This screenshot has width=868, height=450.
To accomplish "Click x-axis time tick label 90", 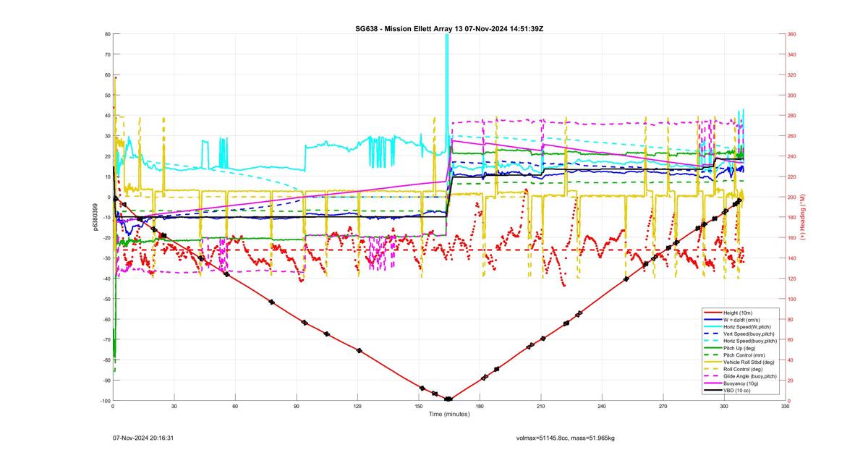I will tap(297, 407).
